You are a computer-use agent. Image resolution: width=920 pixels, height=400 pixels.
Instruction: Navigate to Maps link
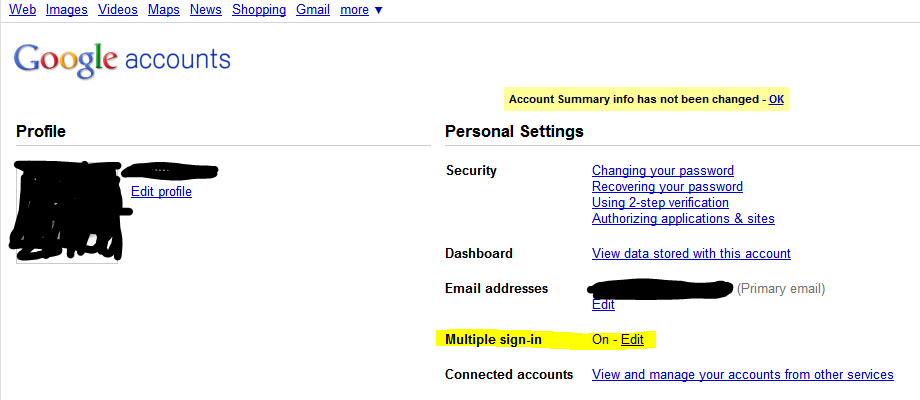[163, 10]
